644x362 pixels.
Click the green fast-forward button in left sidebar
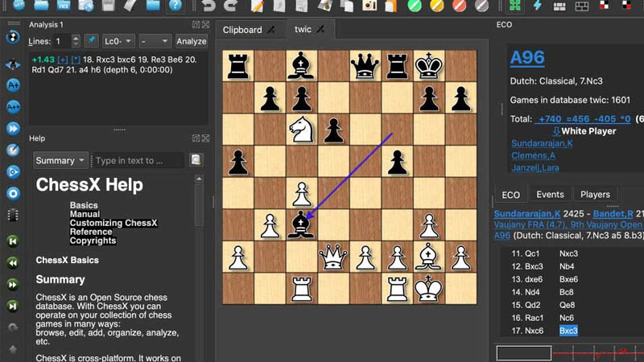pos(13,285)
